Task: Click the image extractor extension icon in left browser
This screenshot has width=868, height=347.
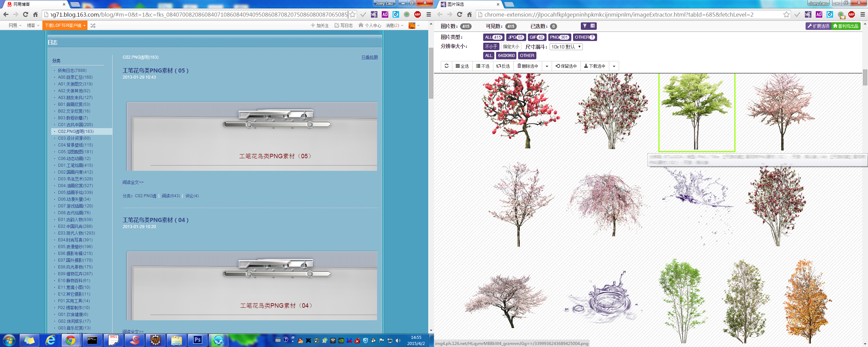Action: [374, 15]
